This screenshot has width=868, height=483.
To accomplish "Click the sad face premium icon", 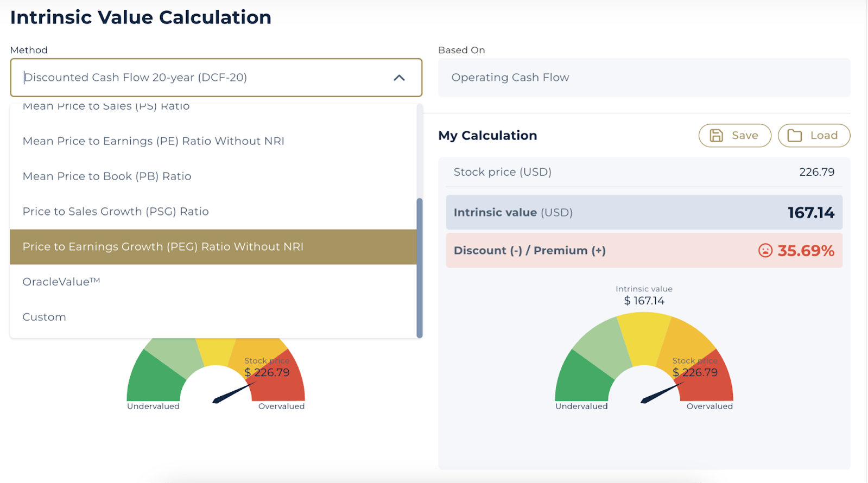I will click(765, 251).
